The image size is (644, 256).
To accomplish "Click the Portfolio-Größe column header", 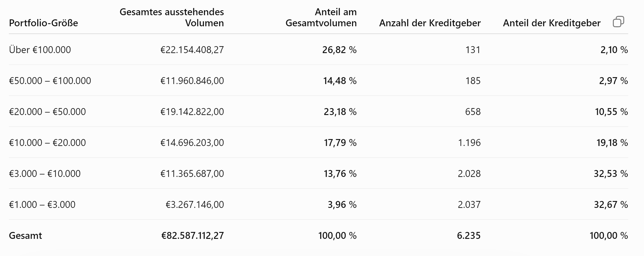I will (43, 23).
